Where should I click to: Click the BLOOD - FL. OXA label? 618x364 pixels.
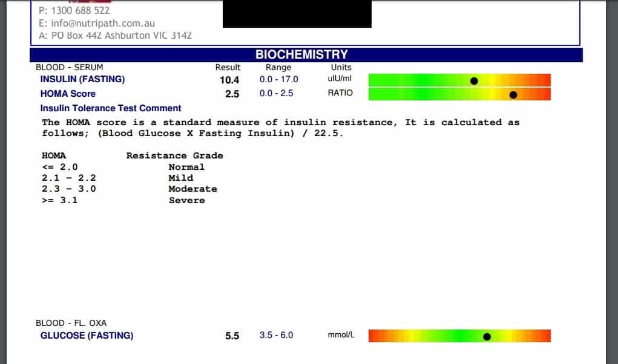(x=71, y=323)
